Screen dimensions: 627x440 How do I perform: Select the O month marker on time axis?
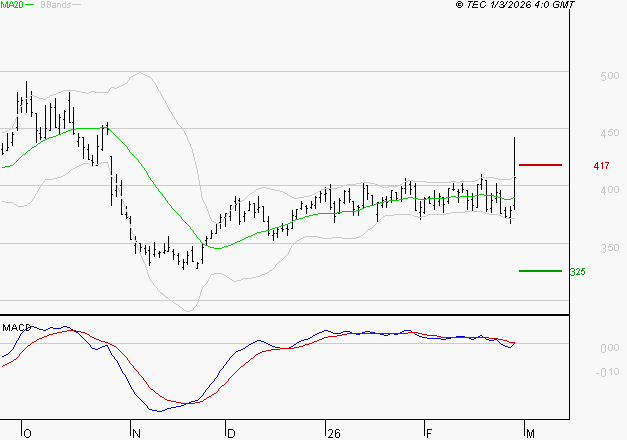tap(27, 433)
